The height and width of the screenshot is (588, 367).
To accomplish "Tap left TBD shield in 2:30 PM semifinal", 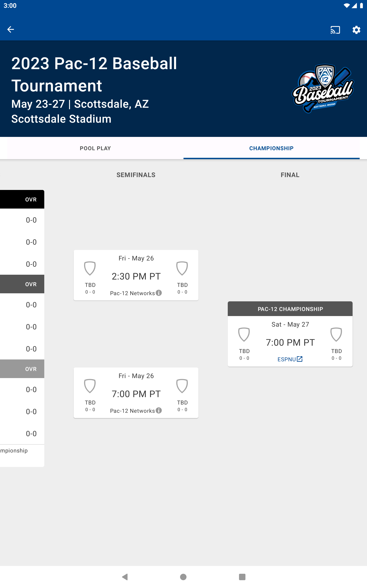I will (90, 268).
